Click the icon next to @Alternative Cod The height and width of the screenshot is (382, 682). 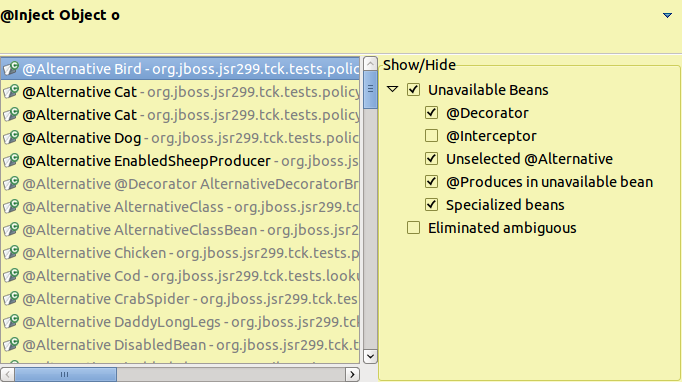coord(11,276)
